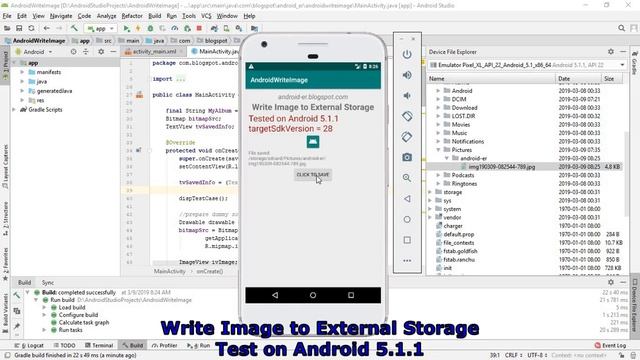Open Search Everywhere magnifier
Viewport: 640px width, 360px height.
(x=621, y=28)
